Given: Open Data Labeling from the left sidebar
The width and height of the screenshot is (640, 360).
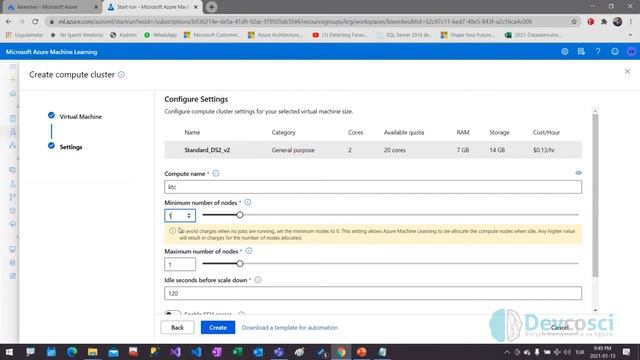Looking at the screenshot, I should (13, 276).
